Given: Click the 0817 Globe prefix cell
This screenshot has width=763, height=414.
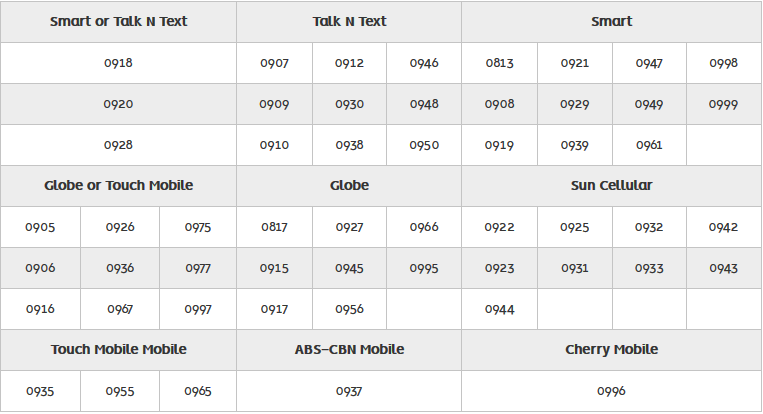Looking at the screenshot, I should 274,227.
